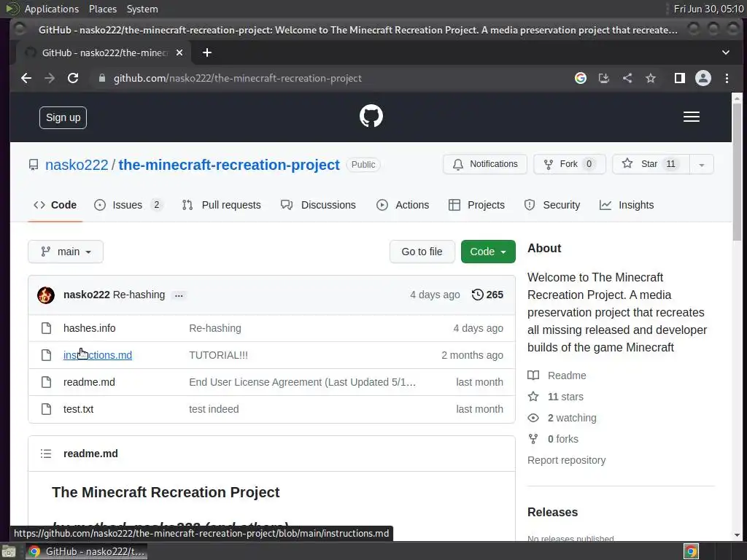The height and width of the screenshot is (560, 747).
Task: Click the Notifications bell button
Action: (485, 164)
